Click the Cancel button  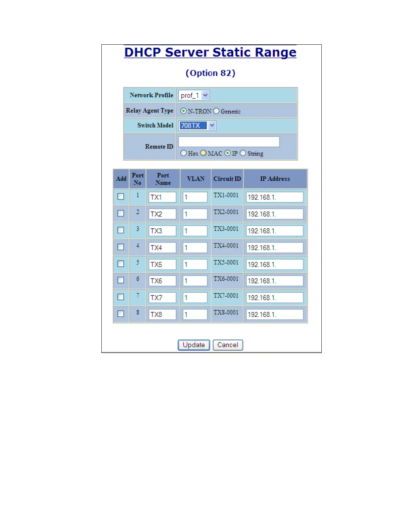228,345
